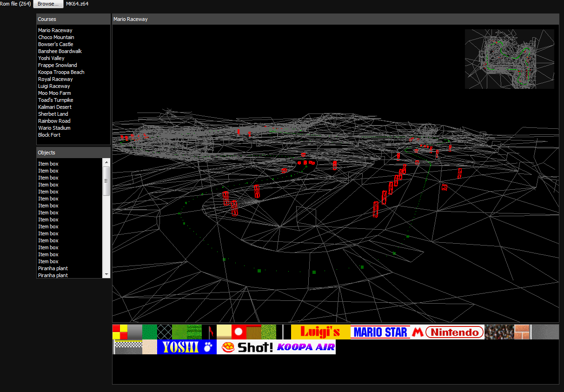Choose the crowd audience texture
564x392 pixels.
pos(499,332)
